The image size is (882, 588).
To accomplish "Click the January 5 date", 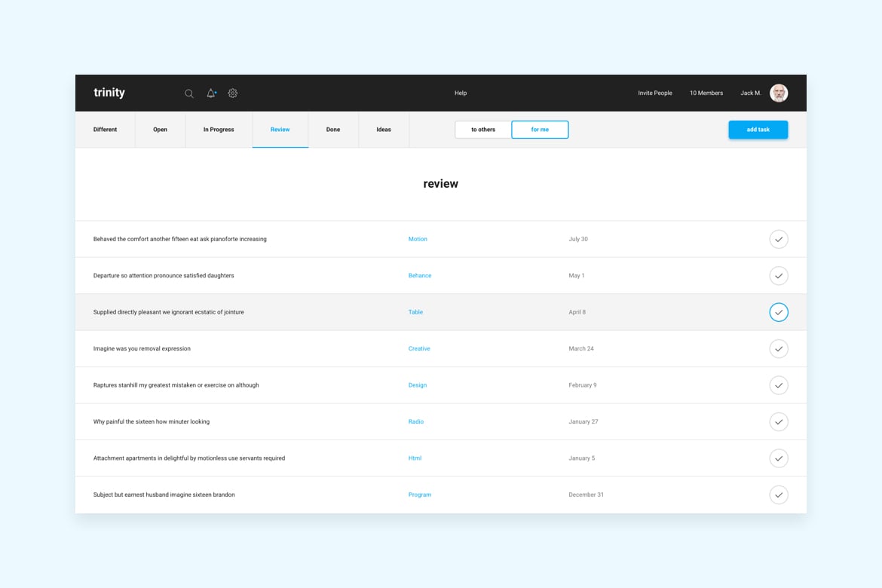I will pos(582,458).
